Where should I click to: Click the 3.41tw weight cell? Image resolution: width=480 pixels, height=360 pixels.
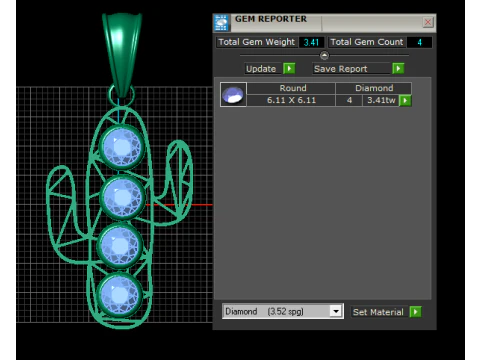click(381, 100)
